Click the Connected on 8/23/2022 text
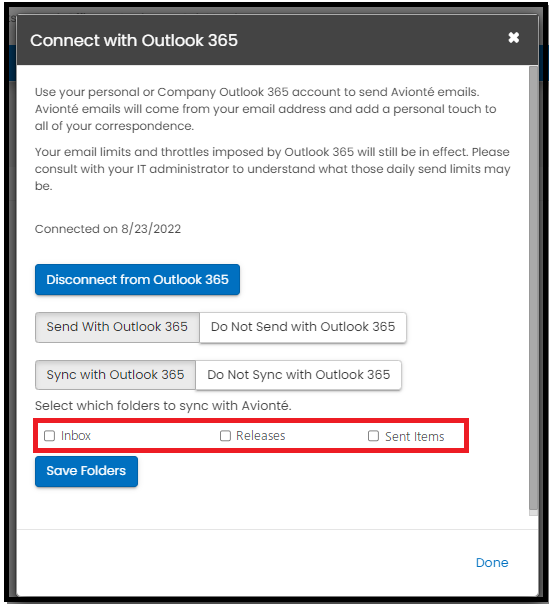The image size is (552, 611). point(108,229)
